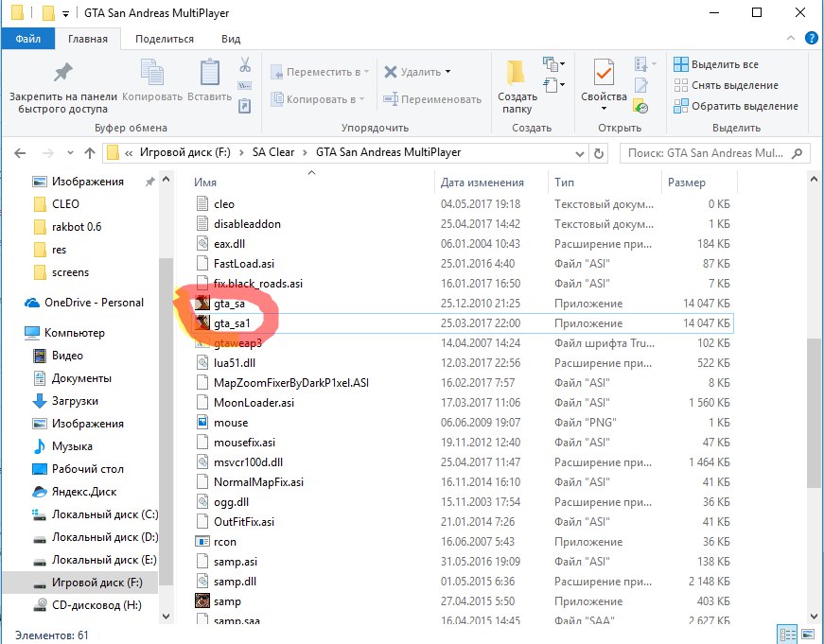Switch to the Вид tab
824x644 pixels.
231,39
